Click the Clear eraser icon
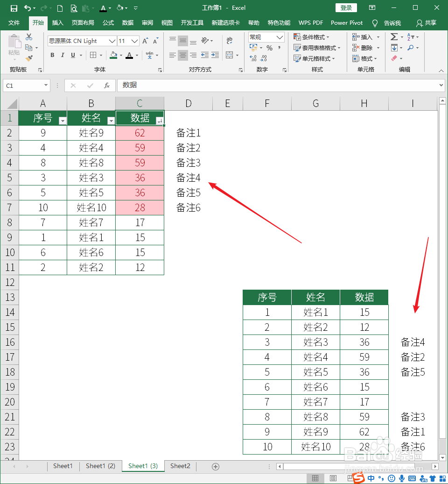448x484 pixels. (x=394, y=58)
